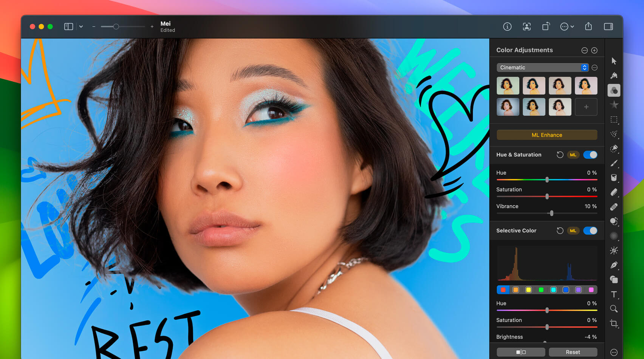Click the split comparison button

(x=521, y=352)
